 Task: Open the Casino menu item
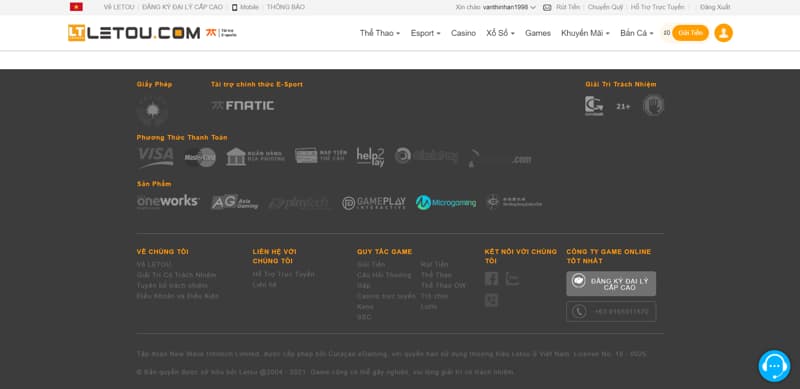coord(463,33)
